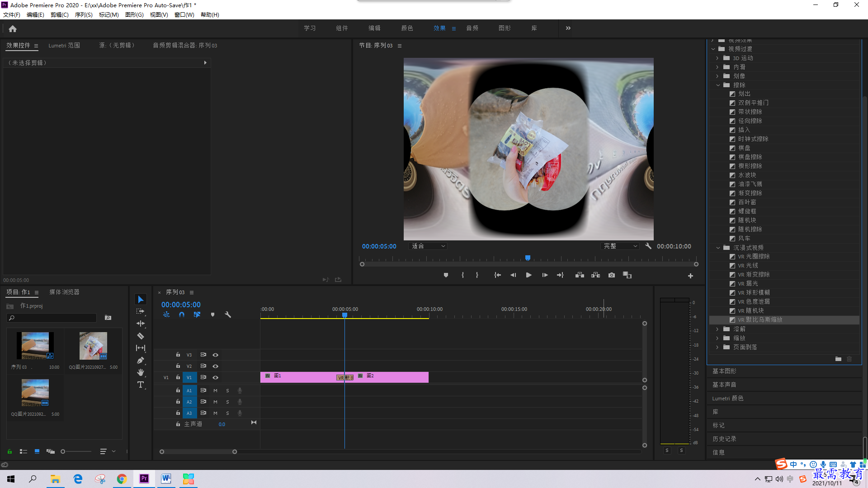Select the Pen tool
This screenshot has width=868, height=488.
click(141, 360)
